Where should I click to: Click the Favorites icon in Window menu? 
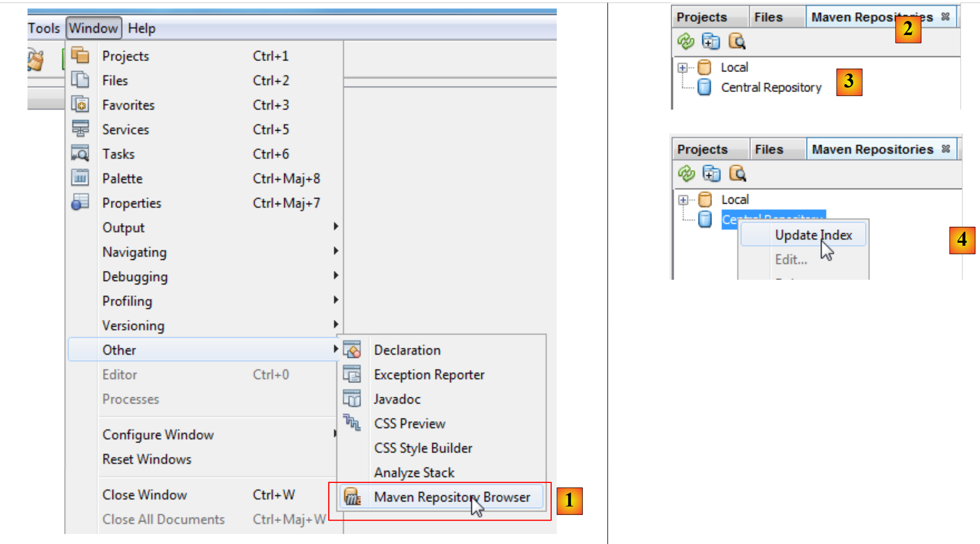[80, 105]
